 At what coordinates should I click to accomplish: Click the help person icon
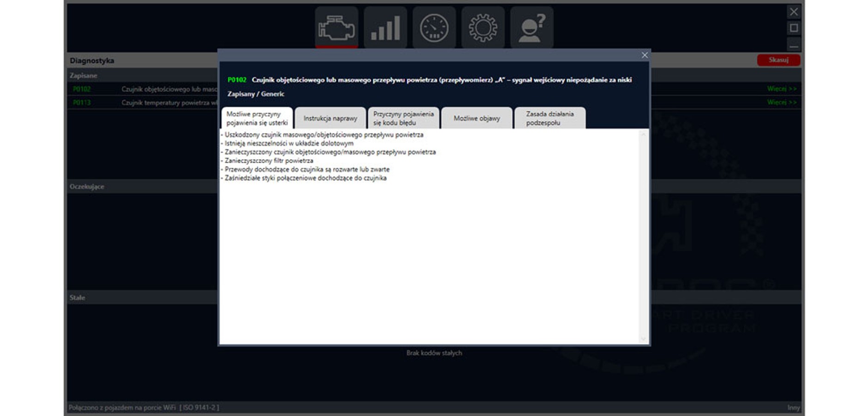pyautogui.click(x=531, y=28)
